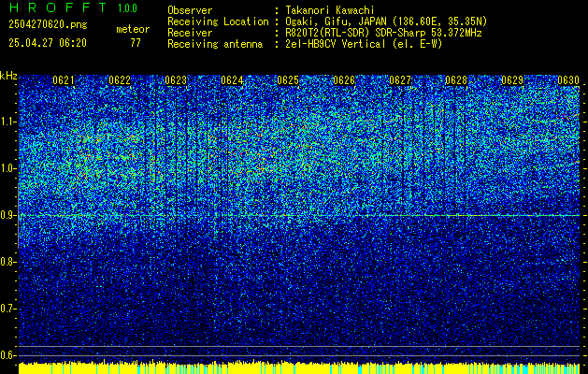
Task: Click the 0.7 kHz axis label
Action: click(x=7, y=309)
